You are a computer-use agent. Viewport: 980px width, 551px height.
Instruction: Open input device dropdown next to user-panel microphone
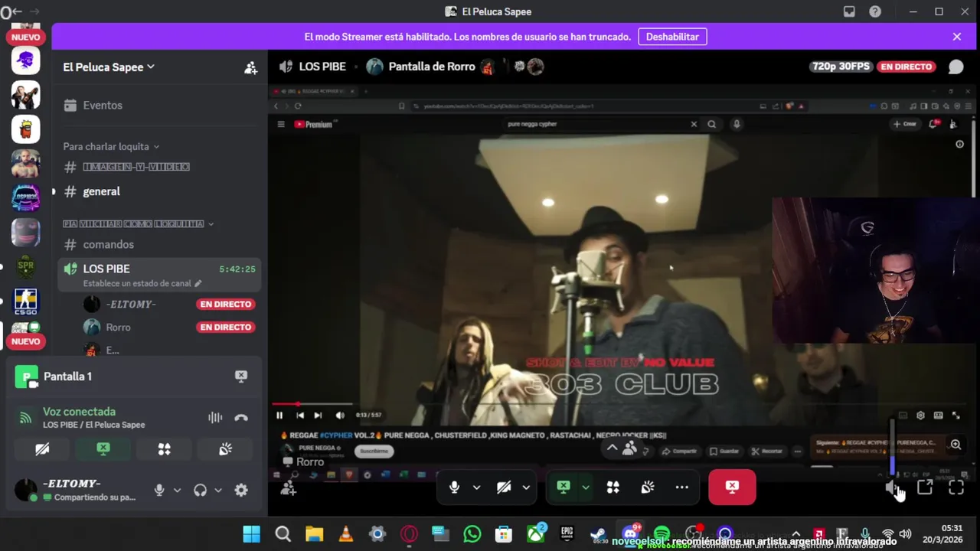[177, 490]
